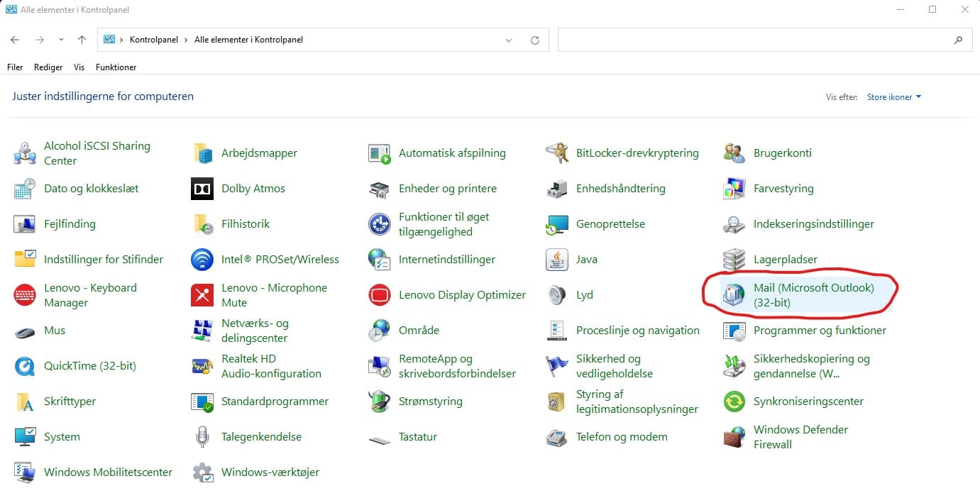Click the Mail (Microsoft Outlook) icon
The height and width of the screenshot is (498, 980).
734,295
